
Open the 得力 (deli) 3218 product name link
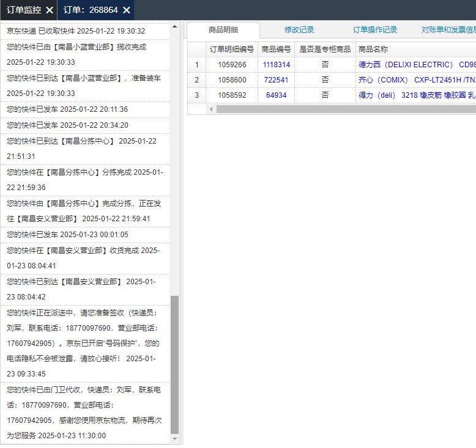(x=417, y=95)
